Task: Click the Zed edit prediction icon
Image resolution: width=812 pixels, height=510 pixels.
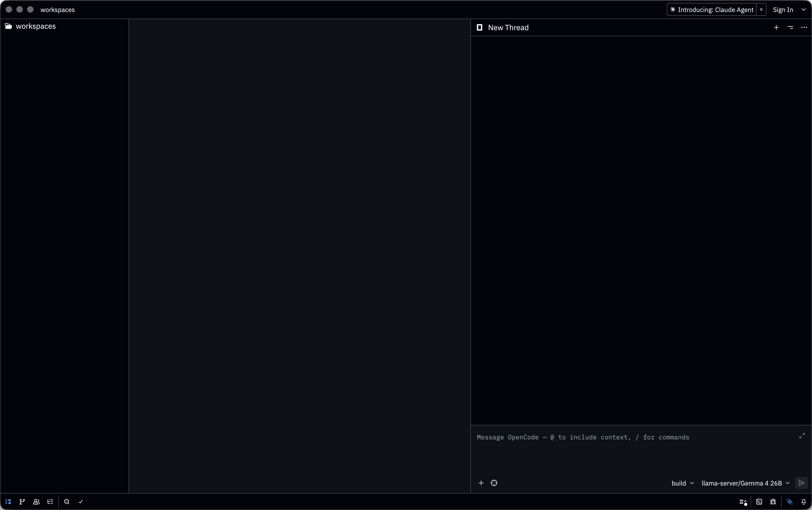Action: [x=743, y=502]
